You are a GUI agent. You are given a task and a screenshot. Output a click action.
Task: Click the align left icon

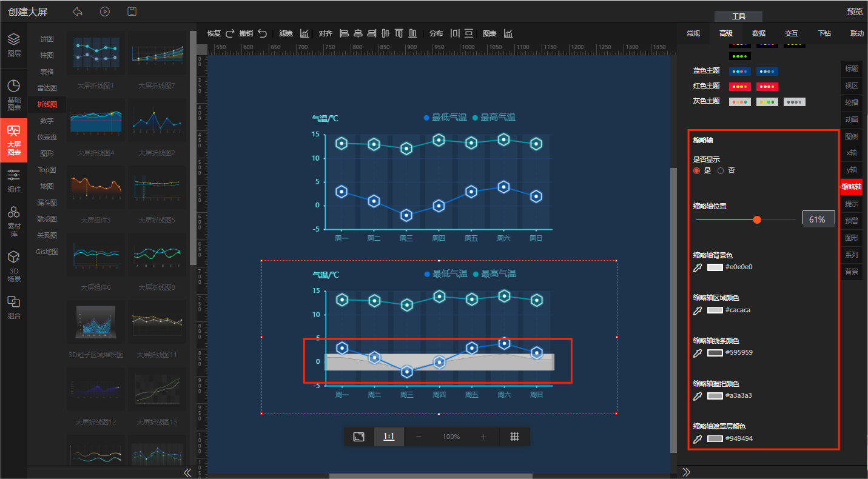tap(344, 33)
